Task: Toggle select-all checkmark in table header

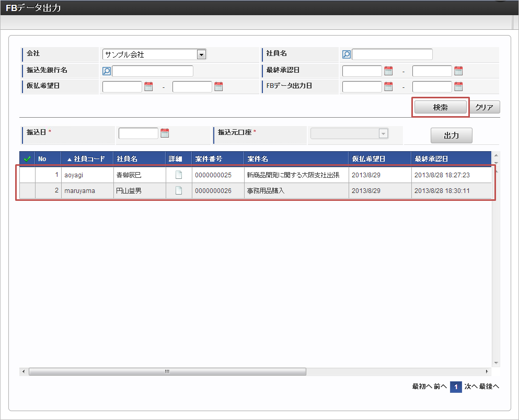Action: pyautogui.click(x=27, y=158)
